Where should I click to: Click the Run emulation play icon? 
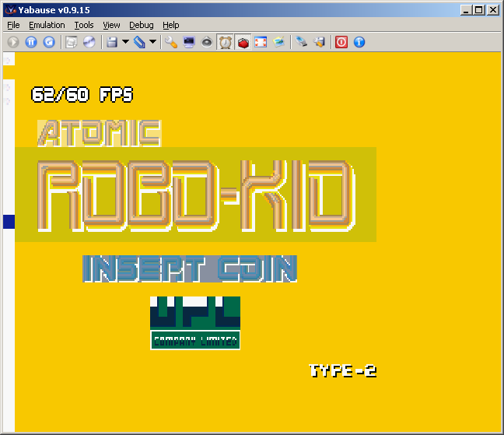[13, 42]
